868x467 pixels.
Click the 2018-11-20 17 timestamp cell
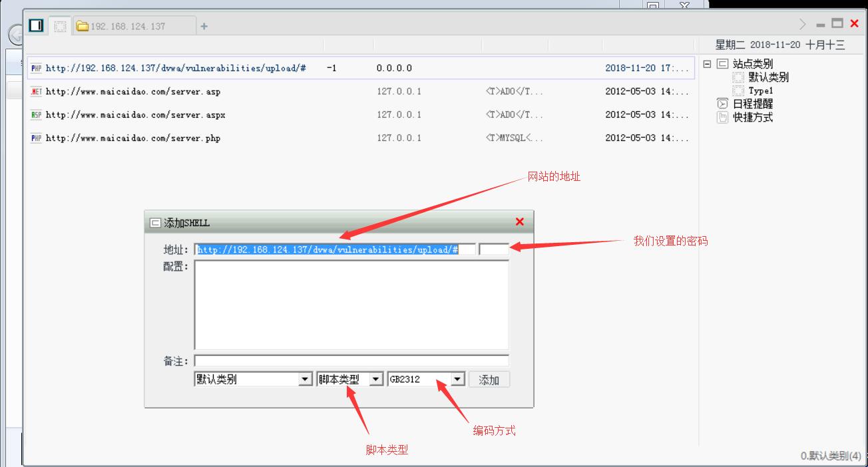[647, 68]
